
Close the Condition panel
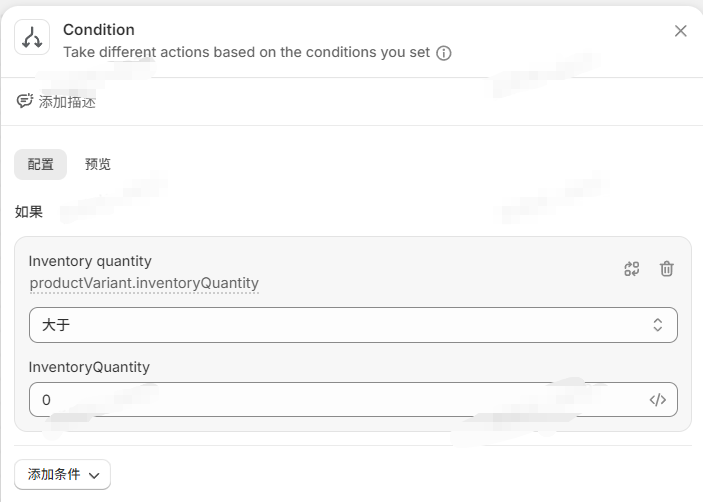coord(681,31)
